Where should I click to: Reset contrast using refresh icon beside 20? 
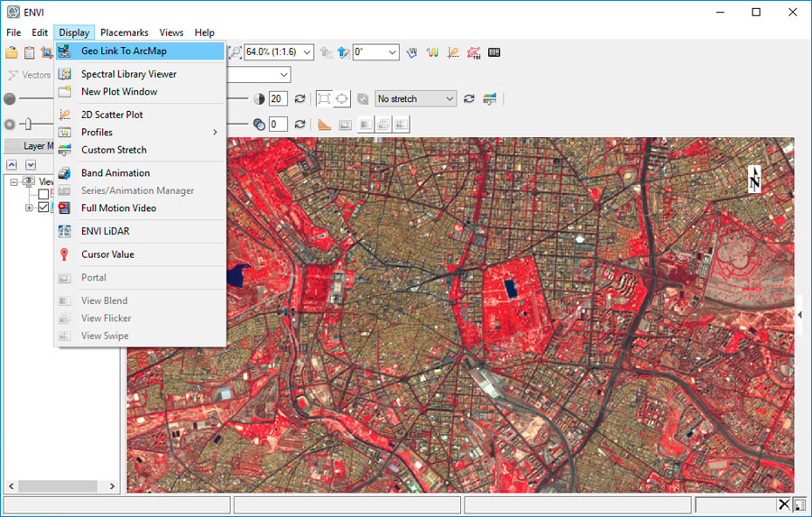[300, 98]
